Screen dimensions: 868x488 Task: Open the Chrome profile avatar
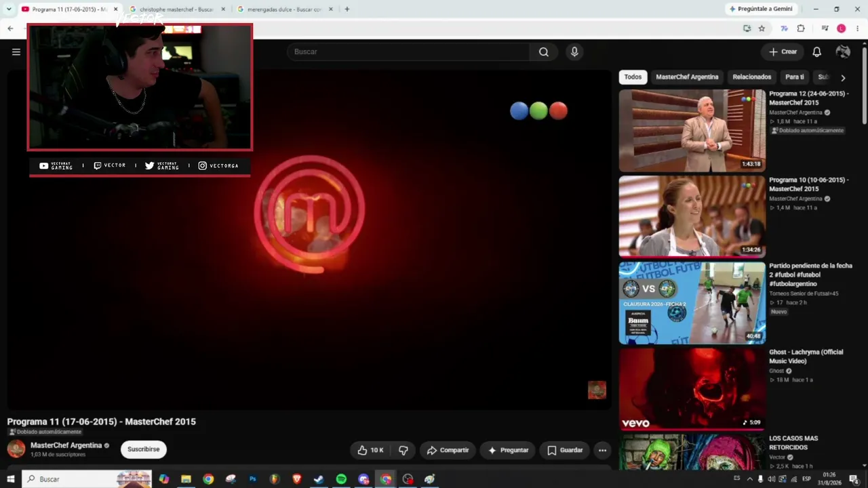click(842, 28)
